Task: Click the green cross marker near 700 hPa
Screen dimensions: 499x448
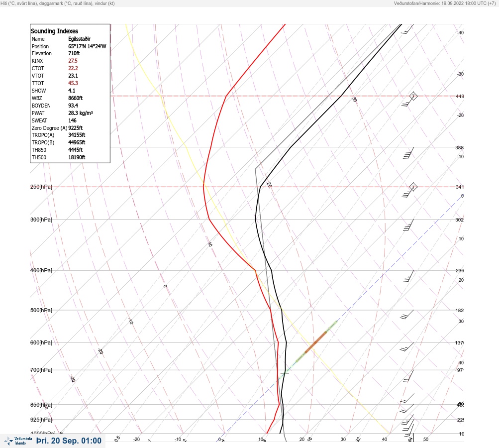Action: [x=285, y=373]
